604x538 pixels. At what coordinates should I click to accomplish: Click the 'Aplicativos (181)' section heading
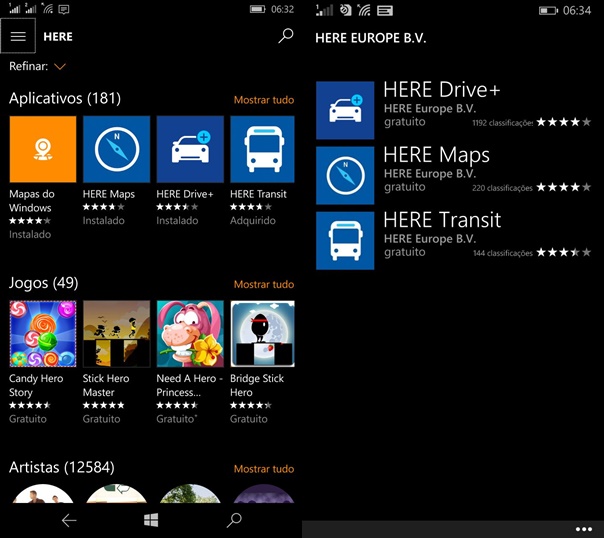click(65, 99)
